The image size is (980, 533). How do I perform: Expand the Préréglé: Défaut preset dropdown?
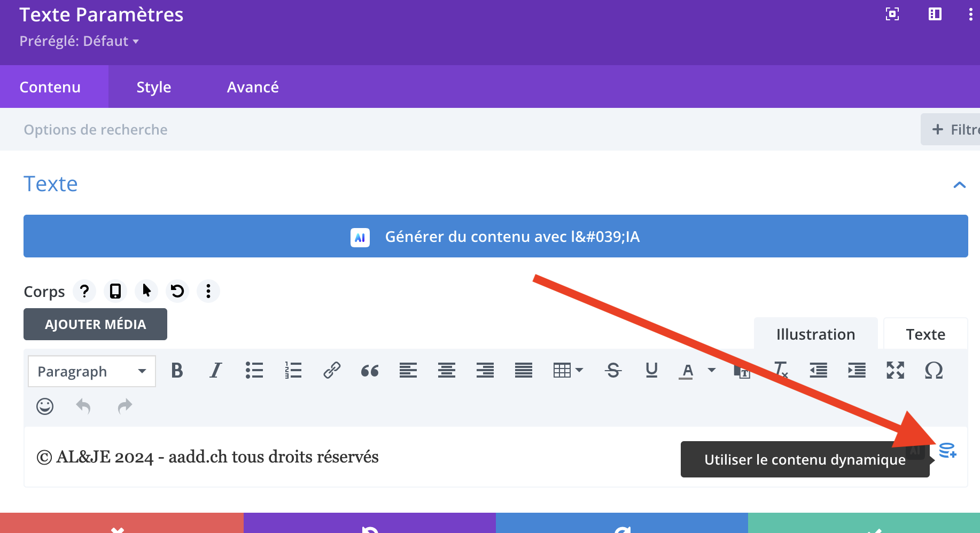coord(79,41)
